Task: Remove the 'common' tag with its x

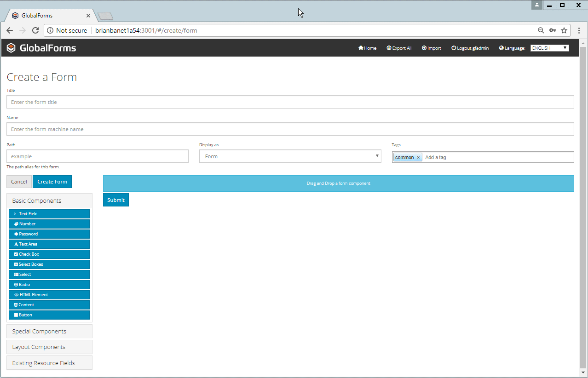Action: [x=418, y=157]
